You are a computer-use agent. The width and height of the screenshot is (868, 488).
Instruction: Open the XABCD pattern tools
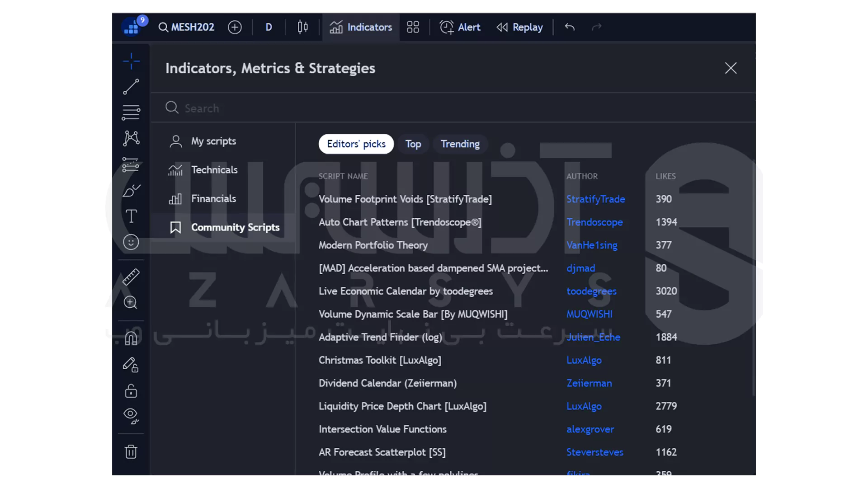(x=131, y=138)
